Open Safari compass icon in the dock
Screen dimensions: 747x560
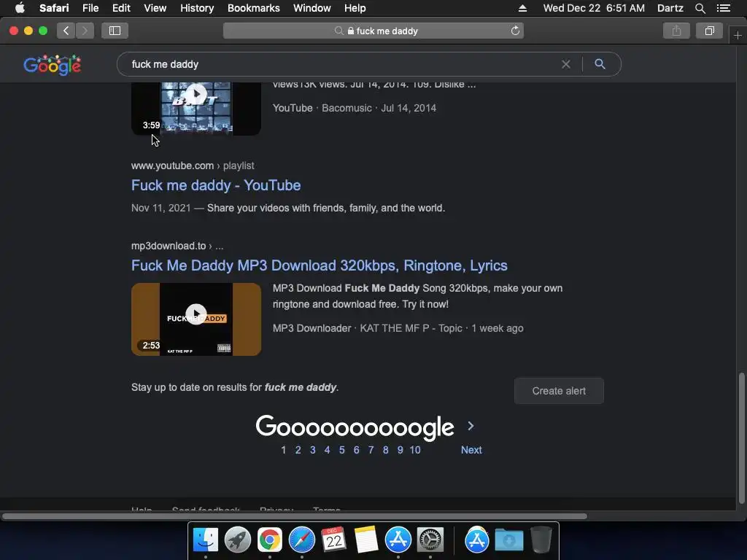coord(301,540)
